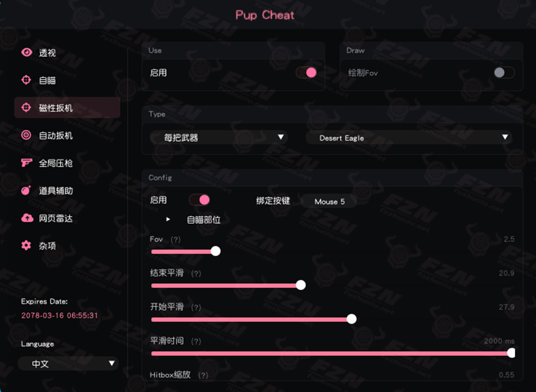Click the eye icon beside 透视
This screenshot has height=392, width=536.
[27, 52]
